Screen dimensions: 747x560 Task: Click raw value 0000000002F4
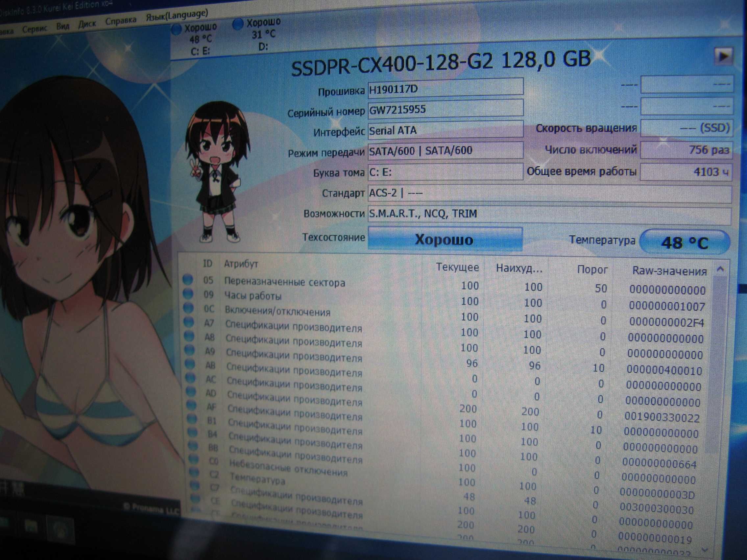tap(666, 322)
